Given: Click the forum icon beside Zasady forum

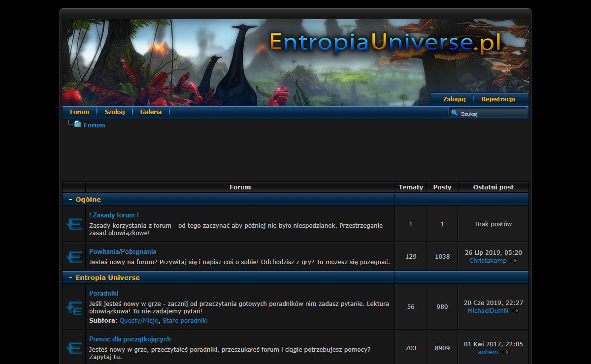Looking at the screenshot, I should (x=74, y=224).
